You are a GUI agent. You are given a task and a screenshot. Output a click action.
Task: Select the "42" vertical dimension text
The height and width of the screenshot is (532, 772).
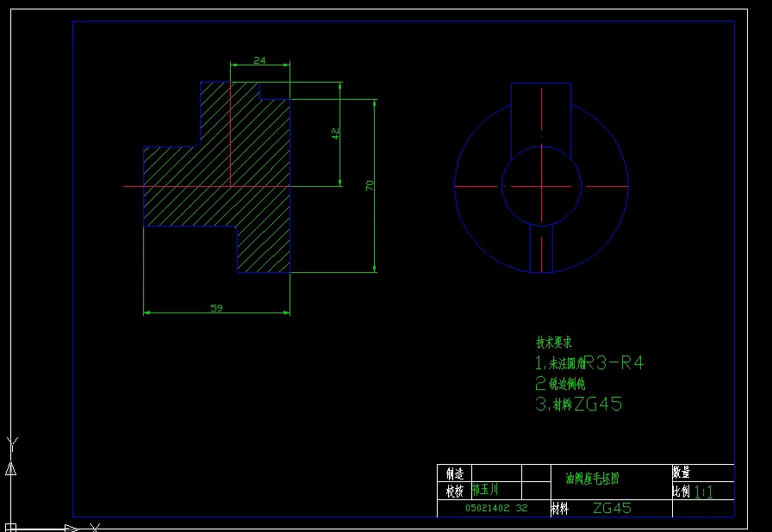335,133
